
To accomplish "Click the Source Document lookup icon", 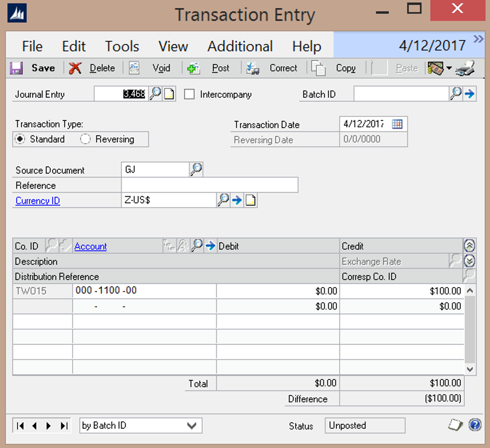I will 196,170.
